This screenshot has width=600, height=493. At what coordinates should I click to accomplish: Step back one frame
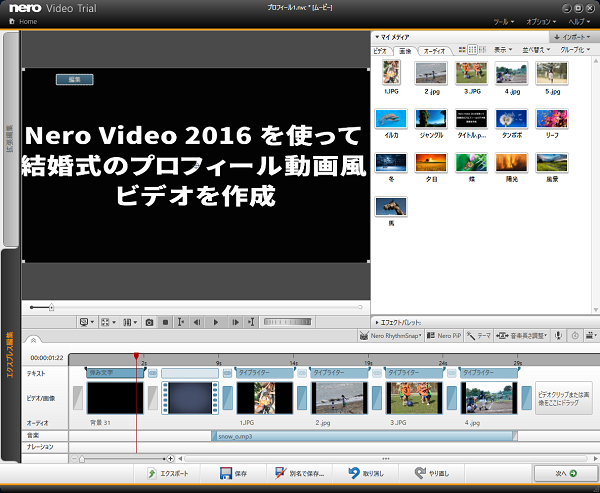197,322
